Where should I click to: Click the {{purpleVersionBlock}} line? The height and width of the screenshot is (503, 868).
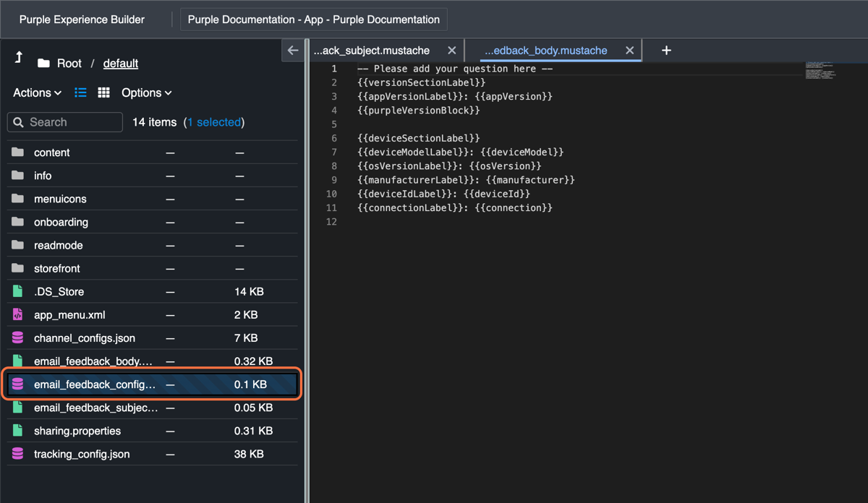point(419,111)
